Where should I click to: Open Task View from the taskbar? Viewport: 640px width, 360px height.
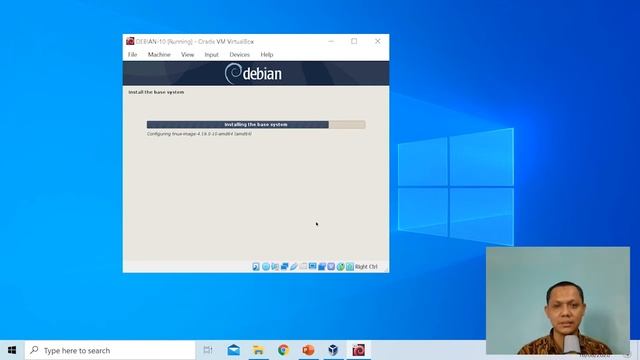coord(208,350)
